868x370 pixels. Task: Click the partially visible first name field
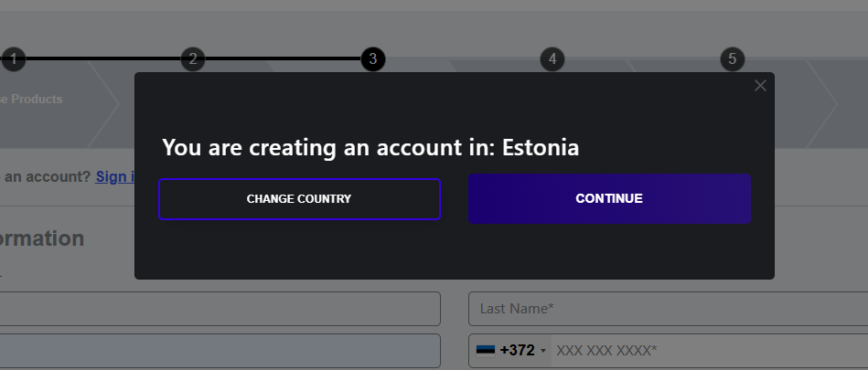220,309
